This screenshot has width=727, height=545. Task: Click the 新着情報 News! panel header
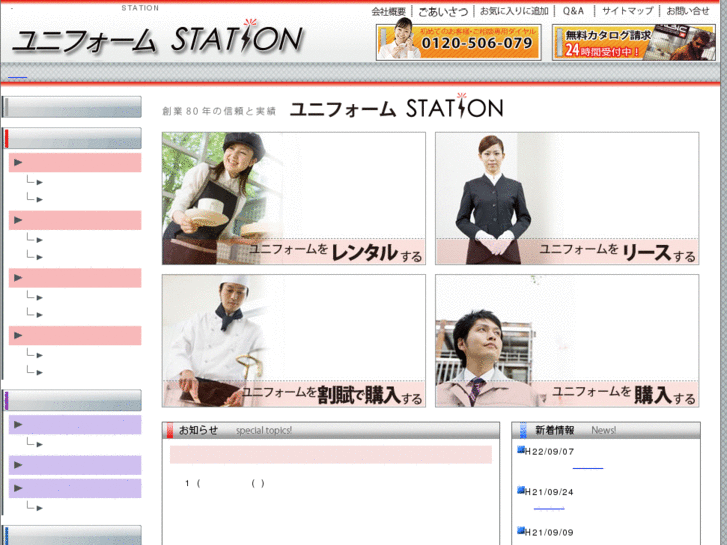606,430
